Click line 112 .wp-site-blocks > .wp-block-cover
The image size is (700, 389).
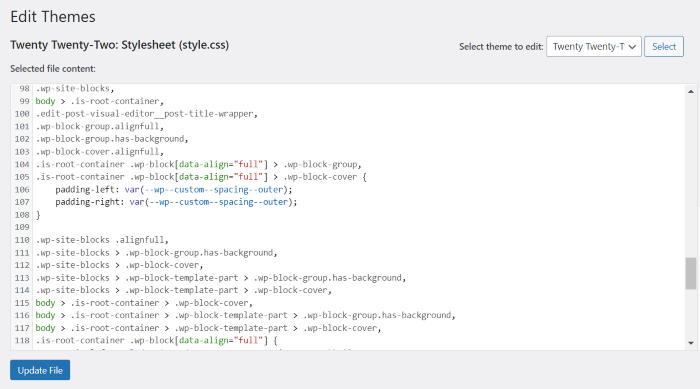pos(119,265)
